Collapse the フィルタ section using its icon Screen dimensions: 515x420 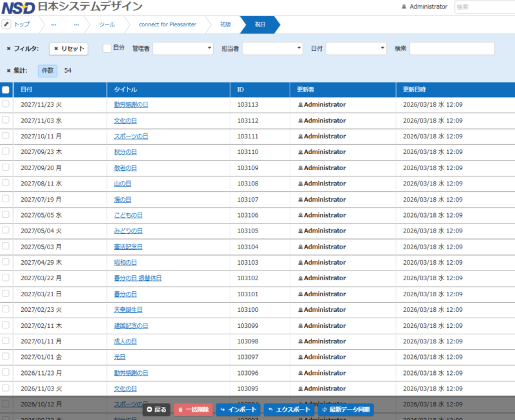(8, 48)
